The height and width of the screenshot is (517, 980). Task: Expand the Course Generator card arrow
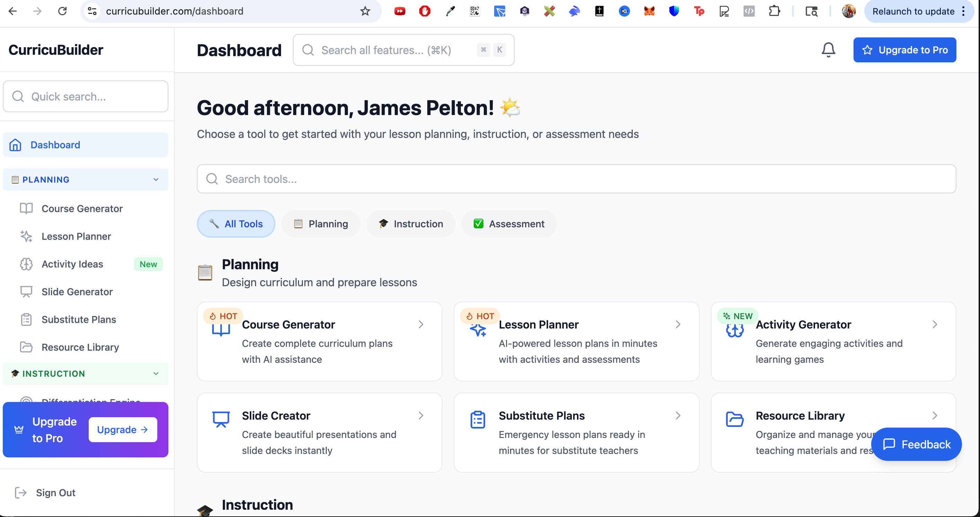pyautogui.click(x=420, y=324)
